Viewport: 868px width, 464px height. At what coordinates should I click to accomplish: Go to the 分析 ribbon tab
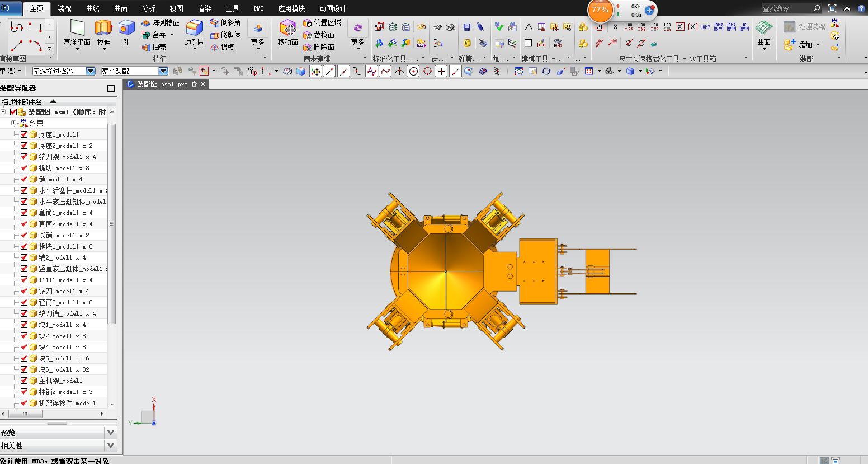(148, 8)
